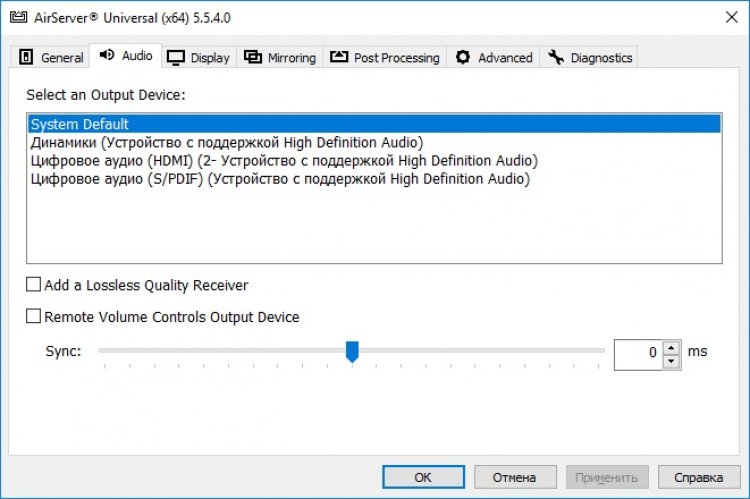Viewport: 750px width, 499px height.
Task: Click the Mirroring tab icon
Action: tap(253, 57)
